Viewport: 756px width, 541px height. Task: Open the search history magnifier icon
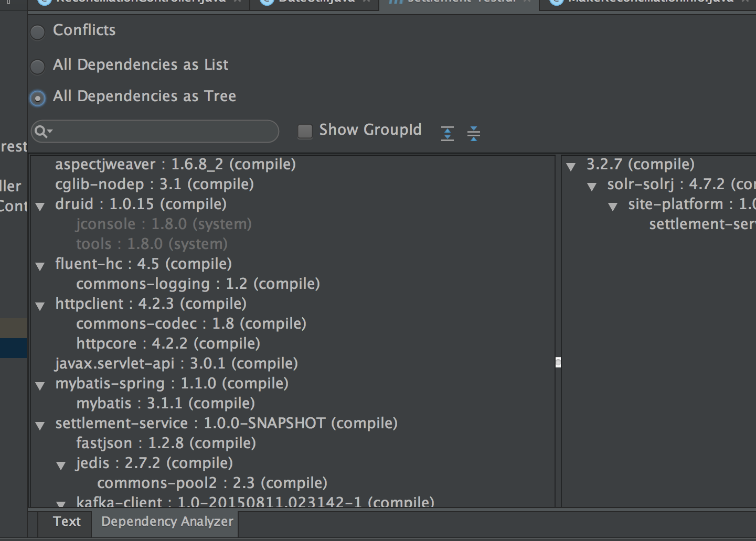[x=44, y=132]
